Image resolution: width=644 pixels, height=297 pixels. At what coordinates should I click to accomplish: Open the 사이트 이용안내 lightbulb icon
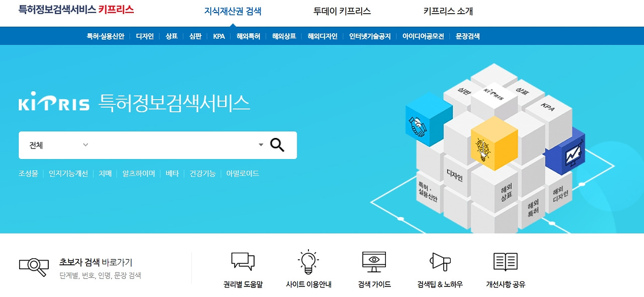click(308, 262)
